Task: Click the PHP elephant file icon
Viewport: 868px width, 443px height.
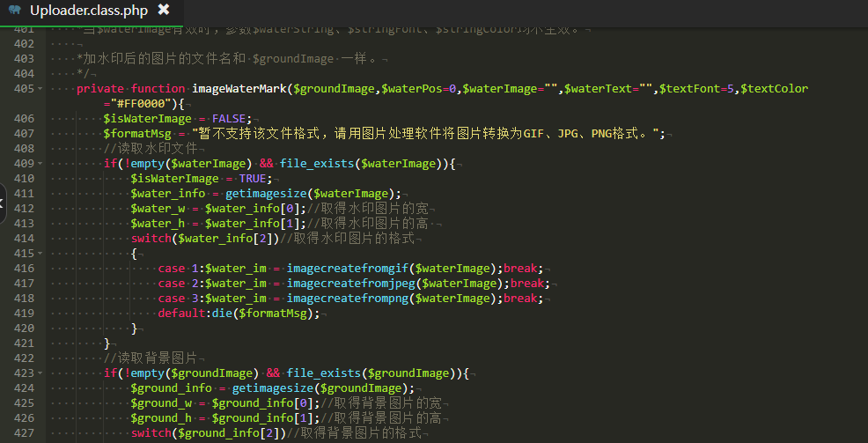Action: pos(15,10)
